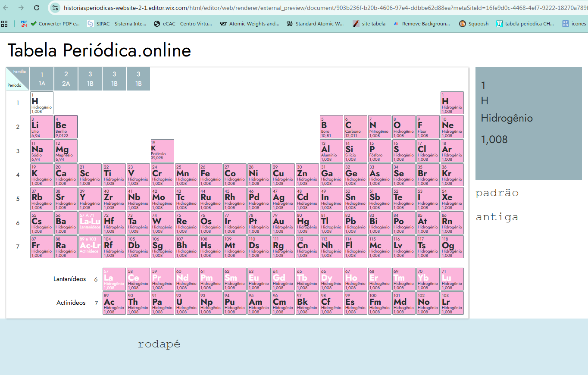Viewport: 588px width, 375px height.
Task: Click the browser back arrow
Action: point(6,8)
